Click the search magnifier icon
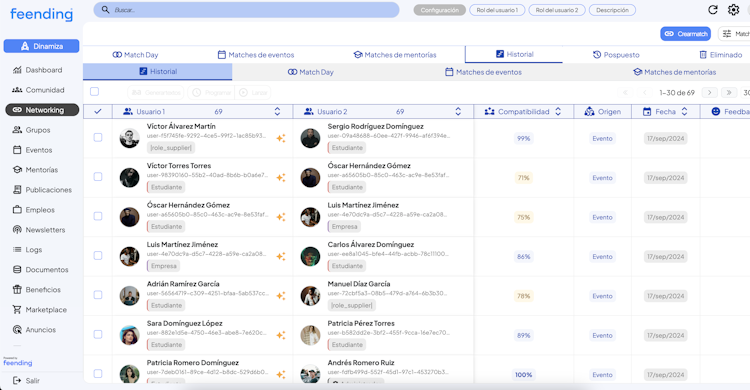 click(105, 10)
